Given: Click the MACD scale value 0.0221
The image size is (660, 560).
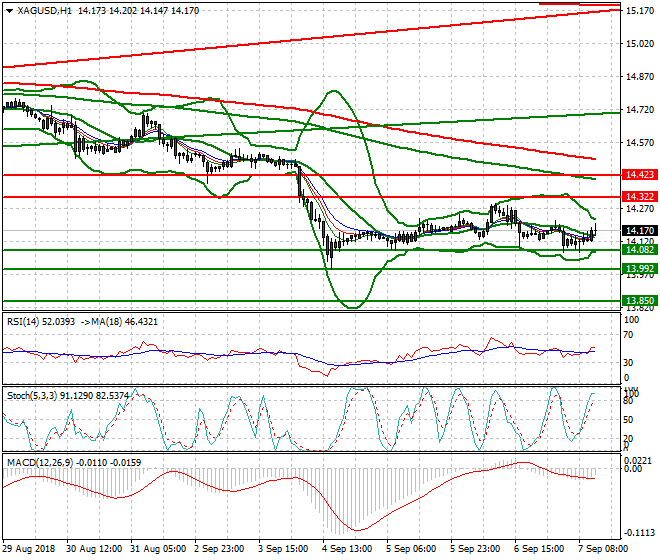Looking at the screenshot, I should point(638,461).
